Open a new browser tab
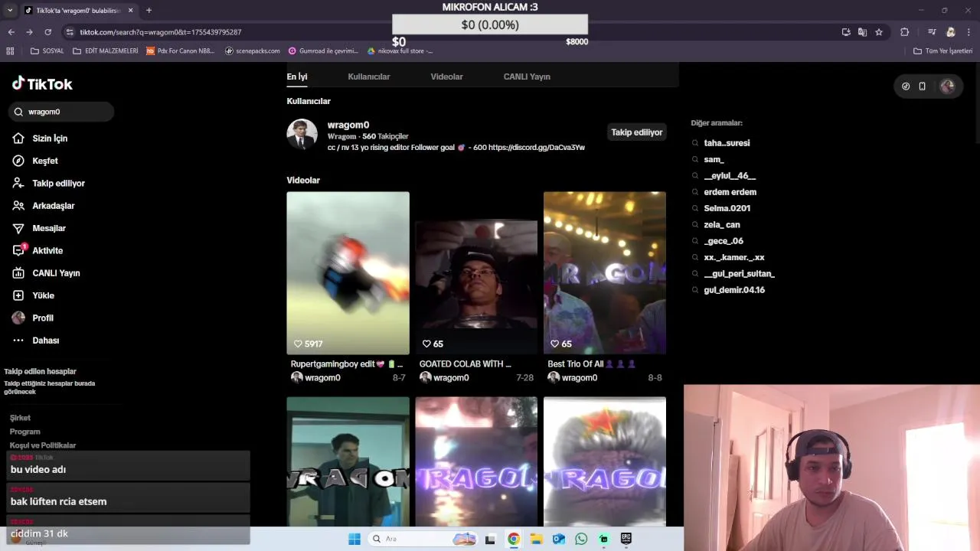The height and width of the screenshot is (551, 980). coord(149,10)
